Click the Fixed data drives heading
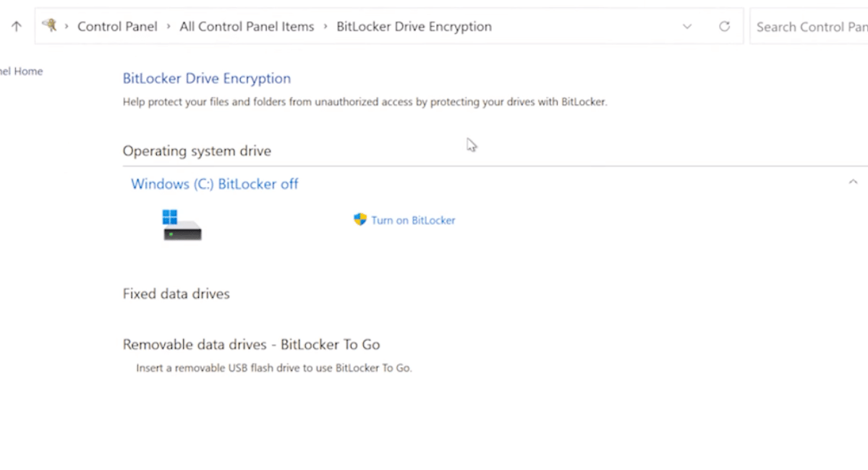 pyautogui.click(x=176, y=294)
